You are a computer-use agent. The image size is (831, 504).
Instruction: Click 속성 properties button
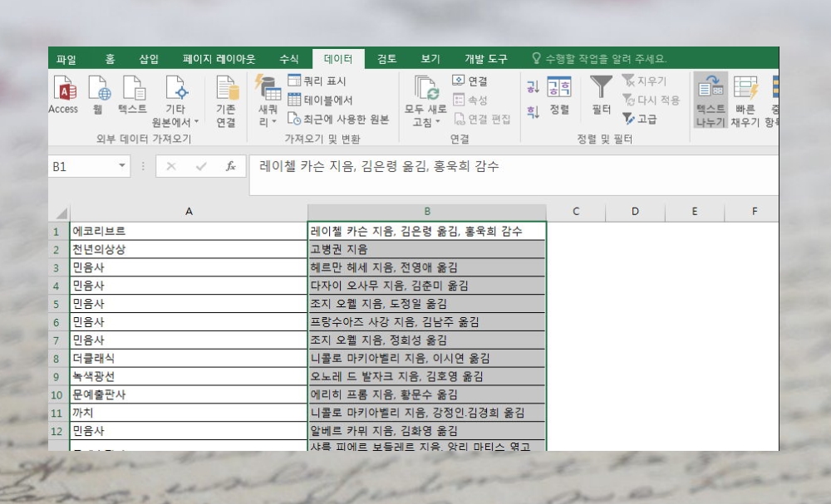470,100
